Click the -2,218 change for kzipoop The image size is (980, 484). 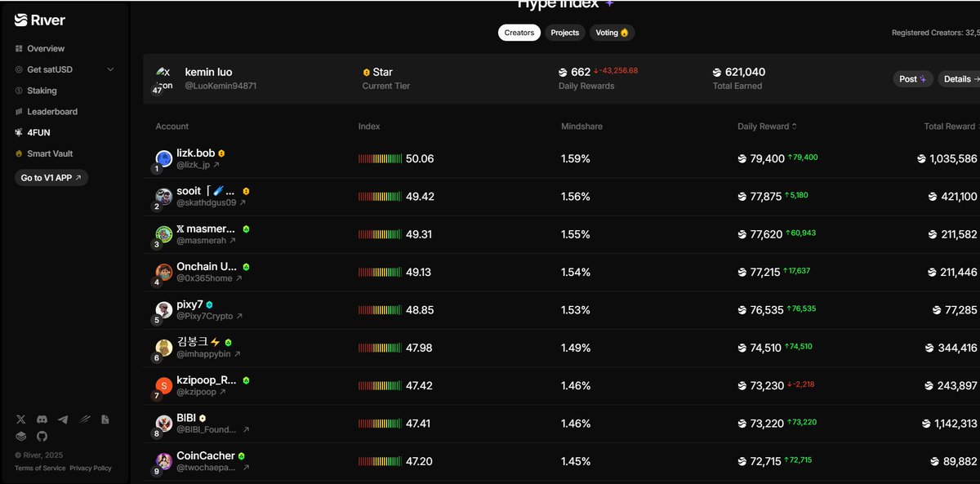[801, 384]
